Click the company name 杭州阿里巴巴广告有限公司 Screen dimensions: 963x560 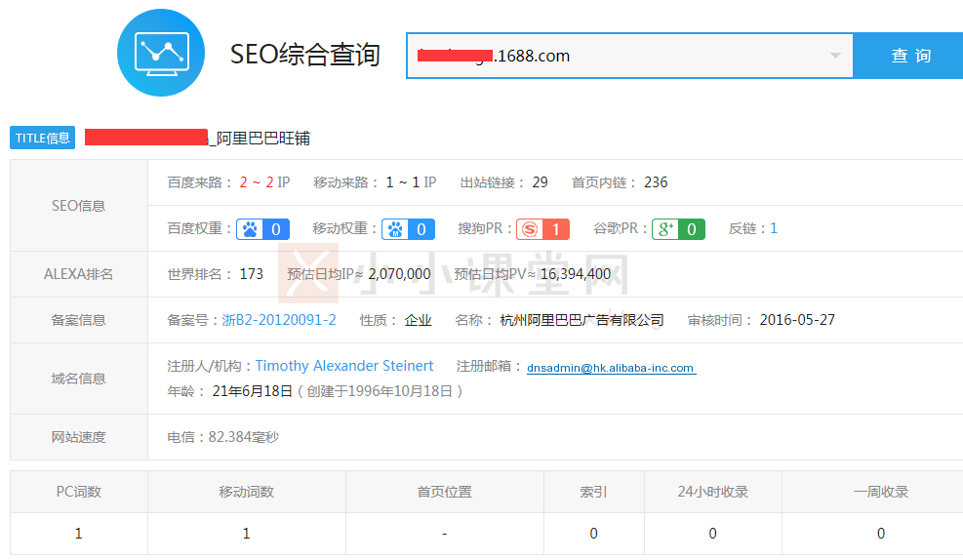pos(582,320)
